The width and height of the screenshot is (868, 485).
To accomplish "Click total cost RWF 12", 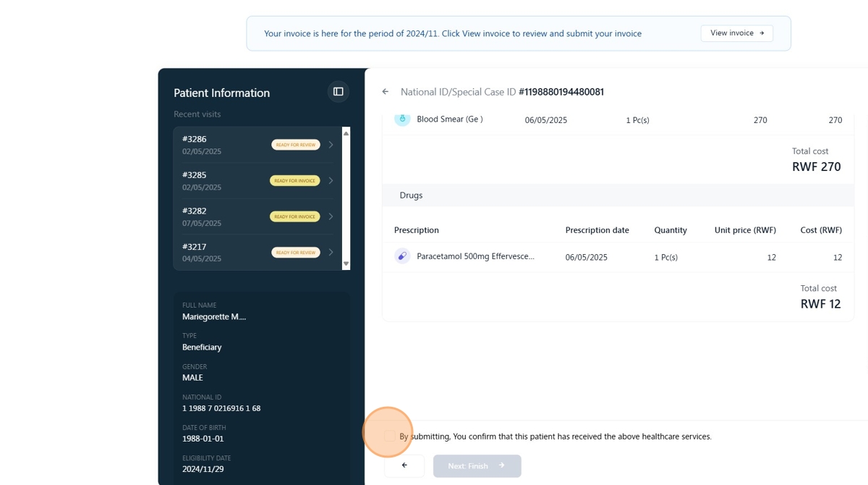I will click(820, 304).
